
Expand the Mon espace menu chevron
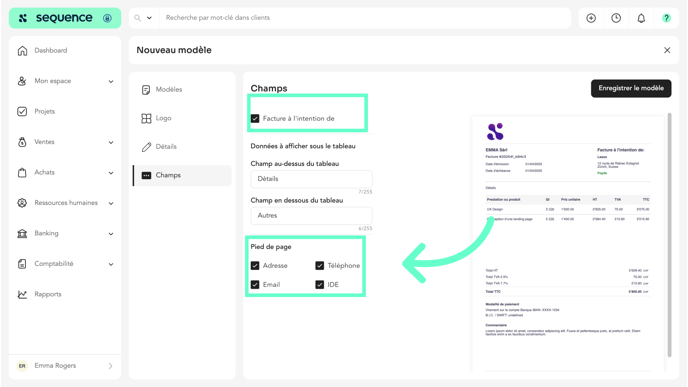(x=111, y=81)
